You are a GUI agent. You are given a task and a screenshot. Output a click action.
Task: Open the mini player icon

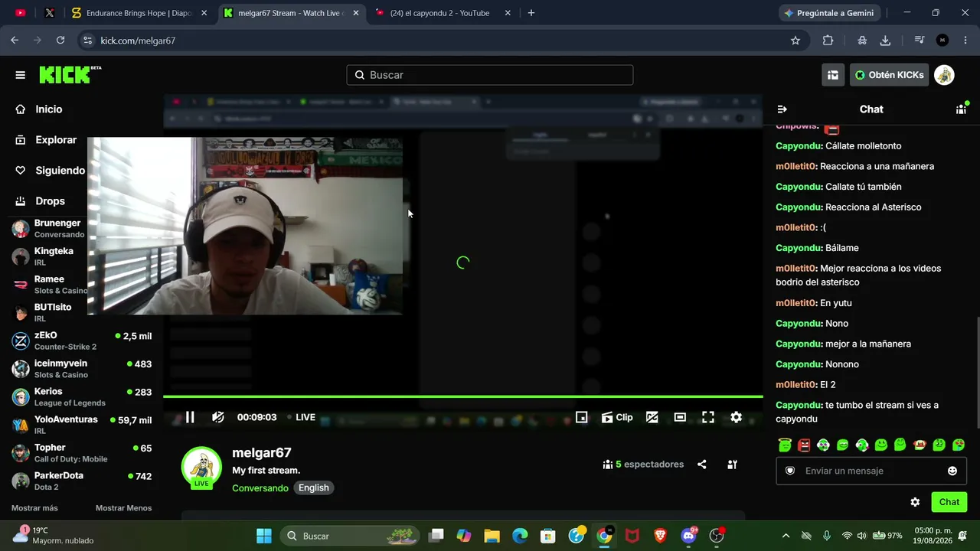pos(582,417)
